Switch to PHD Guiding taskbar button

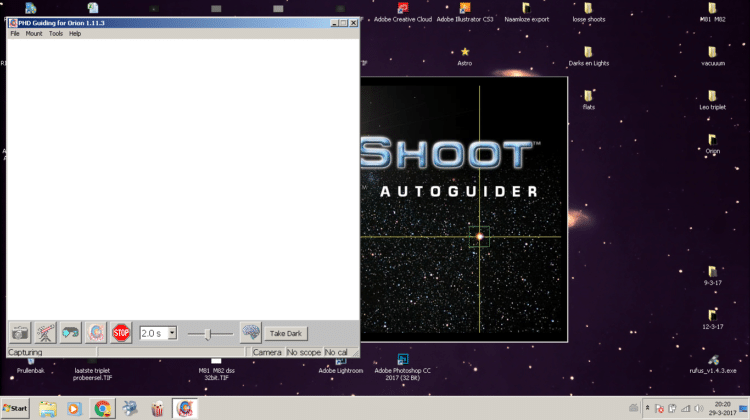(185, 409)
